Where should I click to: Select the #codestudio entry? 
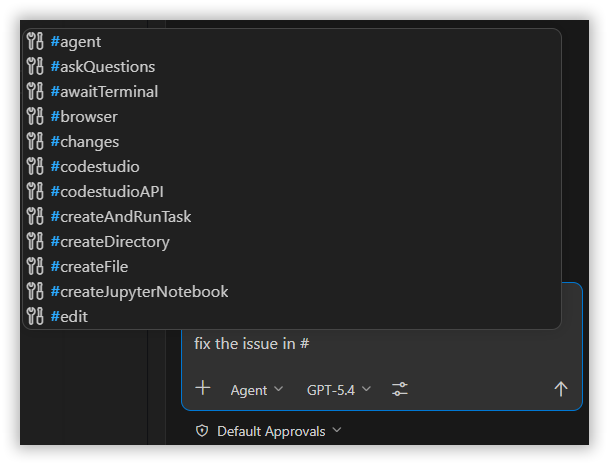(x=292, y=167)
